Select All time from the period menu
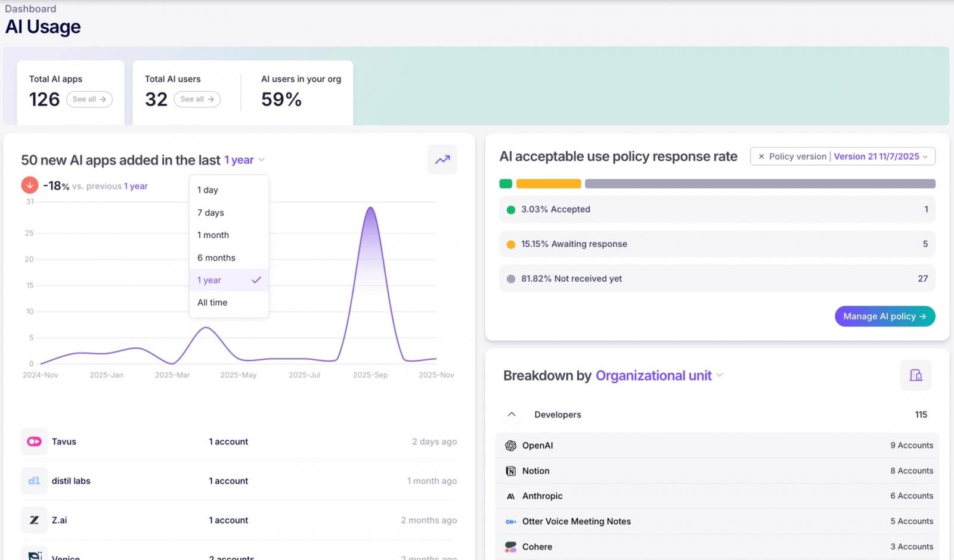The height and width of the screenshot is (560, 954). tap(212, 302)
